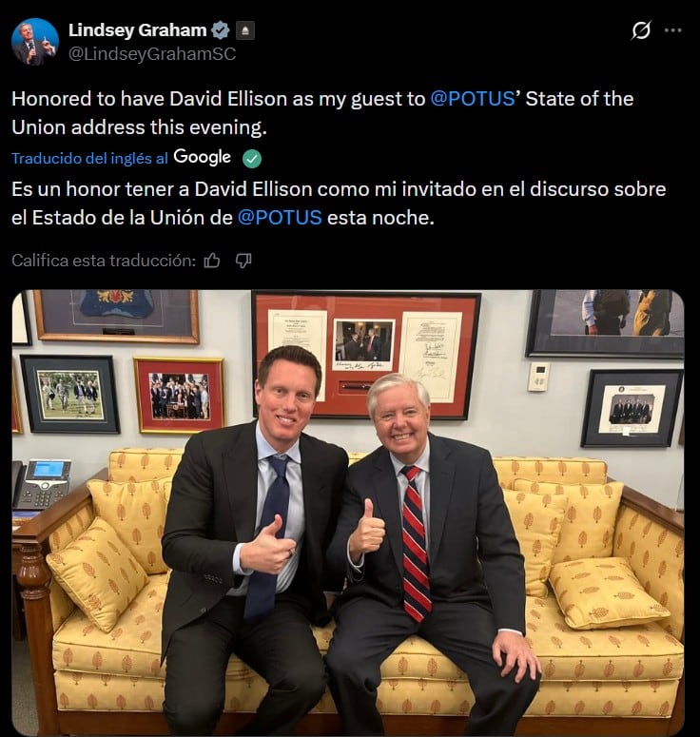This screenshot has width=700, height=737.
Task: Click the Spanish translated text
Action: pyautogui.click(x=339, y=204)
